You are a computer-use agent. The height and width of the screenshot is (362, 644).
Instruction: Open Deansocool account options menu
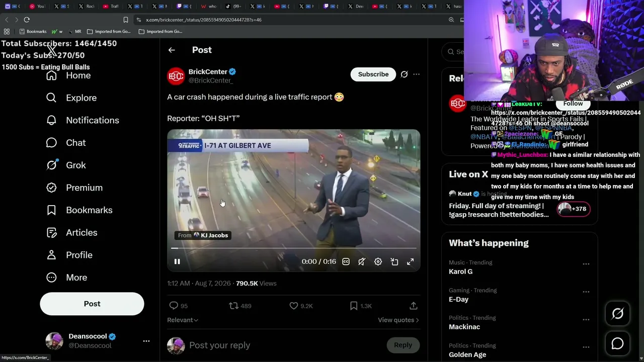146,341
